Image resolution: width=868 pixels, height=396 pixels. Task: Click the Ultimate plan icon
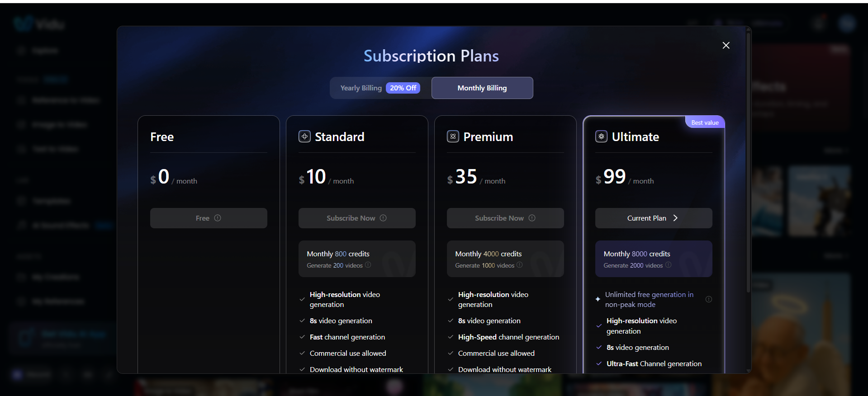[601, 137]
